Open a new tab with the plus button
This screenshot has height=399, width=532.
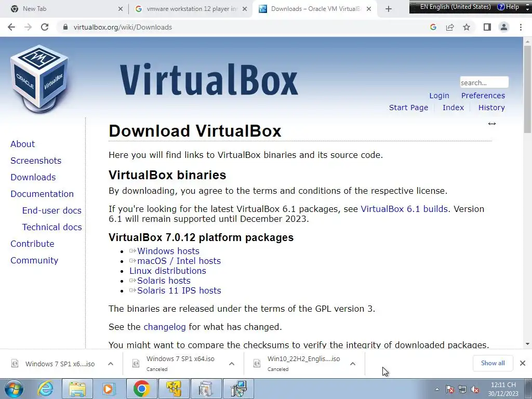pos(389,9)
